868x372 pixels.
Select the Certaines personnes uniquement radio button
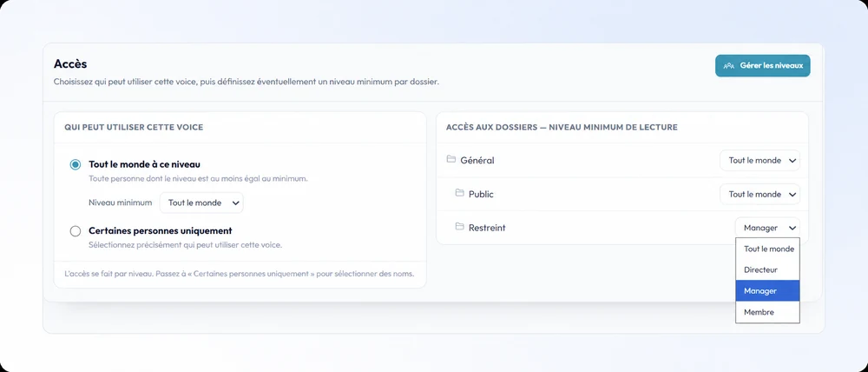tap(76, 231)
